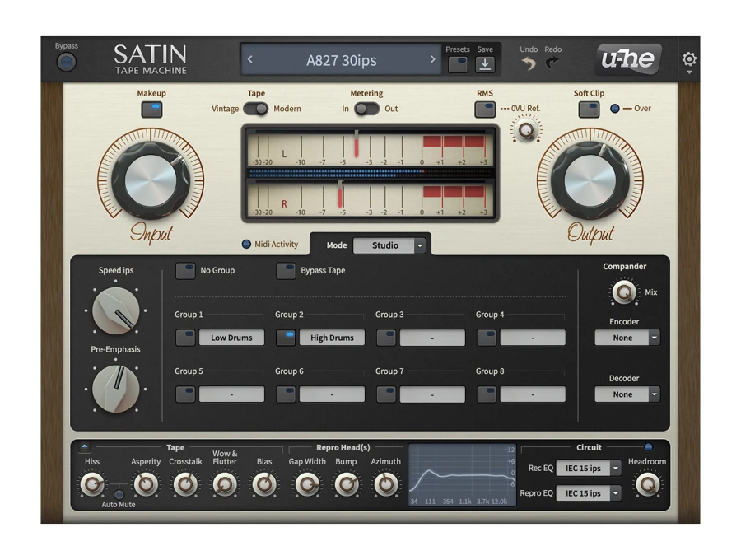This screenshot has height=560, width=741.
Task: Click the frequency response graph display
Action: pyautogui.click(x=462, y=475)
